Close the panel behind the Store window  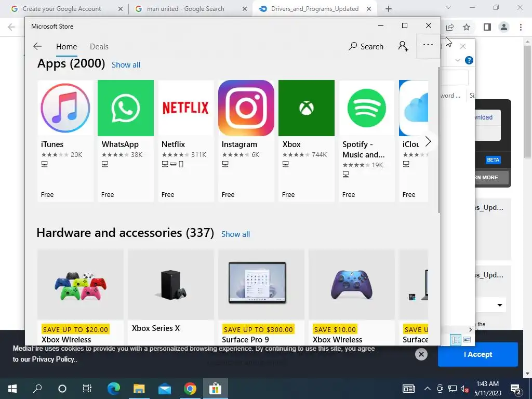click(x=463, y=46)
